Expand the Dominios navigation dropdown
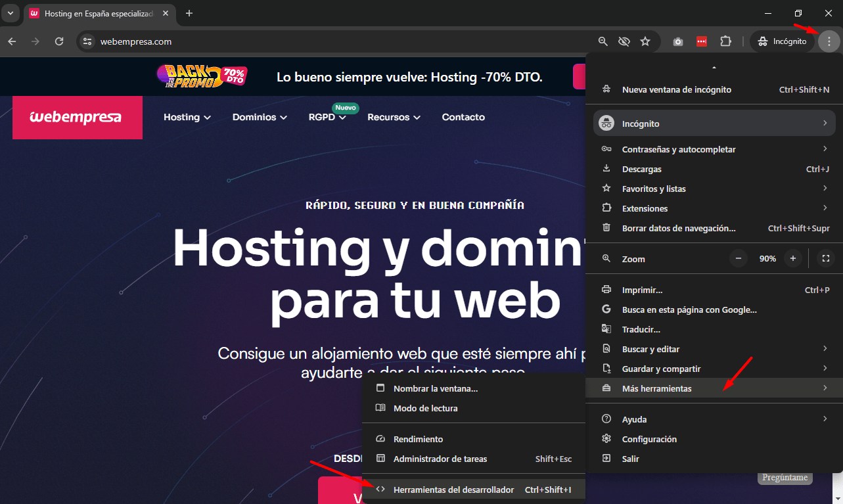 (260, 117)
